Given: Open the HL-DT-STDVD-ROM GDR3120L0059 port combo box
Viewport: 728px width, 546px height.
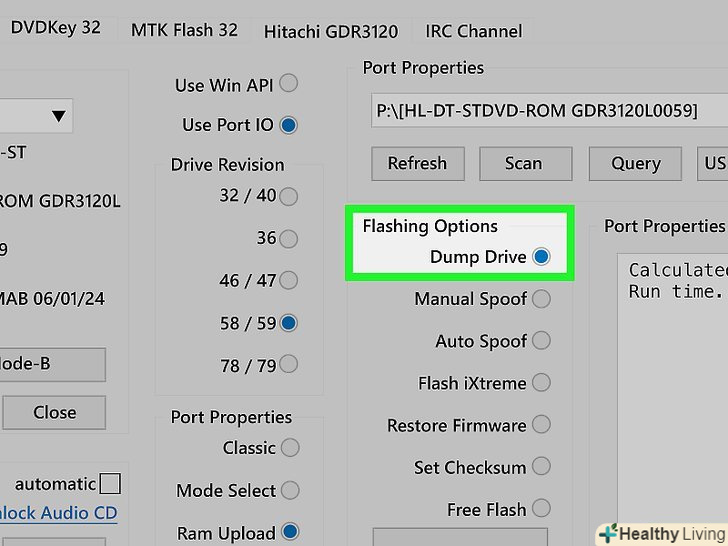Looking at the screenshot, I should pos(550,110).
